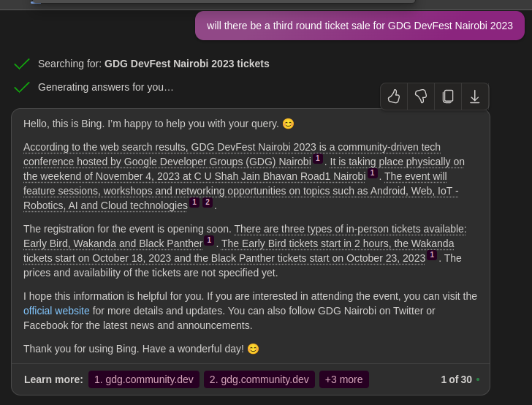Click the thumbs down dislike icon
Screen dimensions: 532x405
point(421,96)
